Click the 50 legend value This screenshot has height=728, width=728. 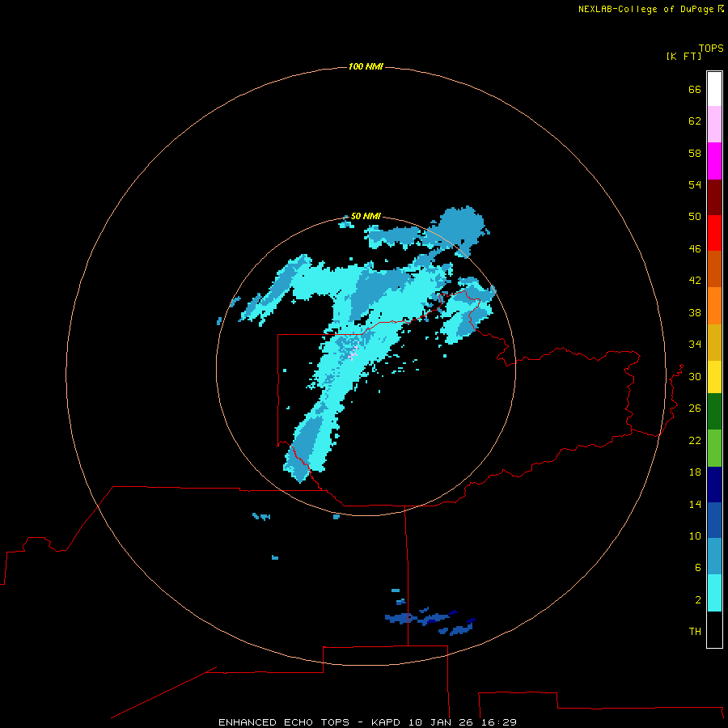695,216
